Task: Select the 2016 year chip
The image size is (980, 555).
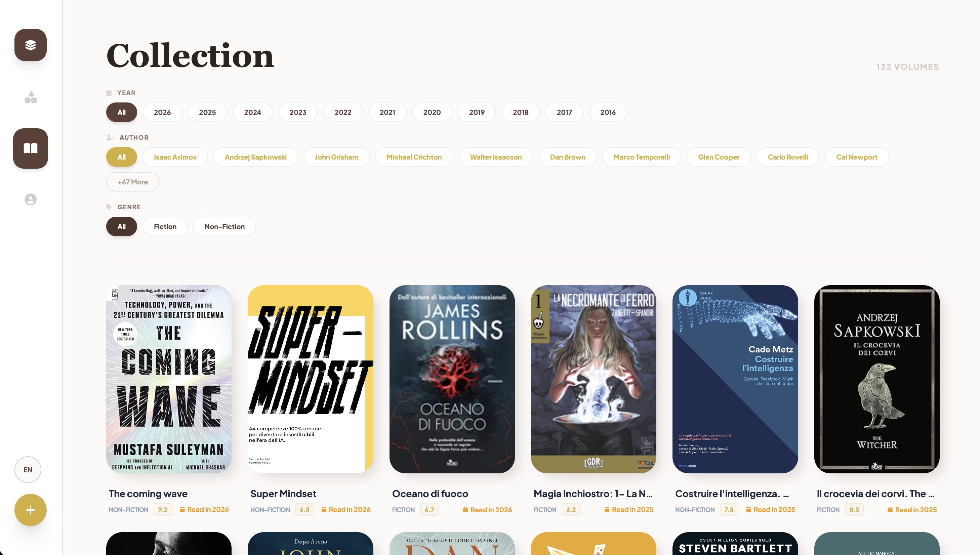Action: tap(608, 113)
